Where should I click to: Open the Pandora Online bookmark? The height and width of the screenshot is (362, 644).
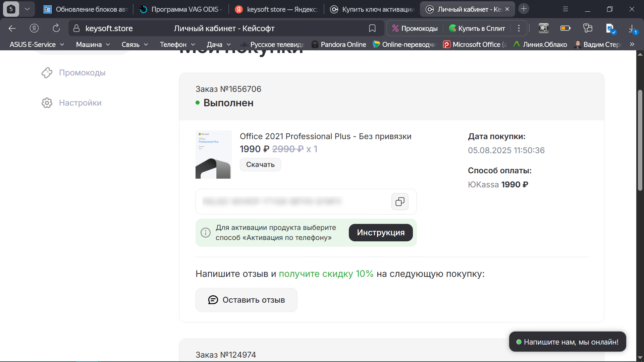[x=339, y=45]
